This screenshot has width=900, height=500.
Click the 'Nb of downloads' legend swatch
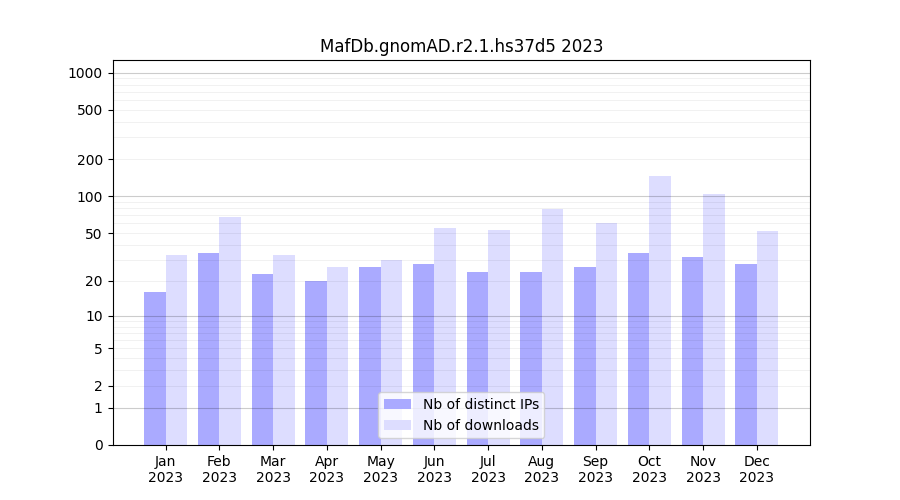click(397, 425)
